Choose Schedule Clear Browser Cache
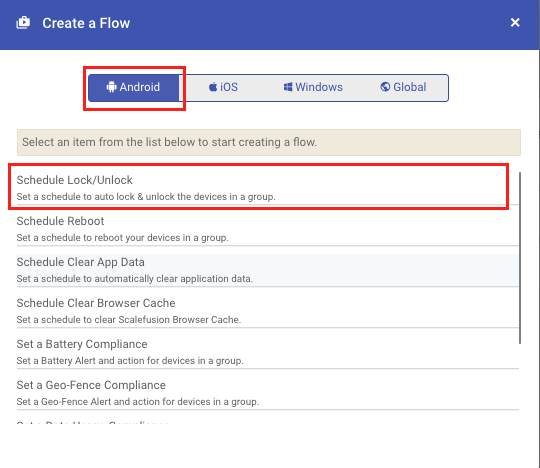This screenshot has width=540, height=468. (268, 311)
